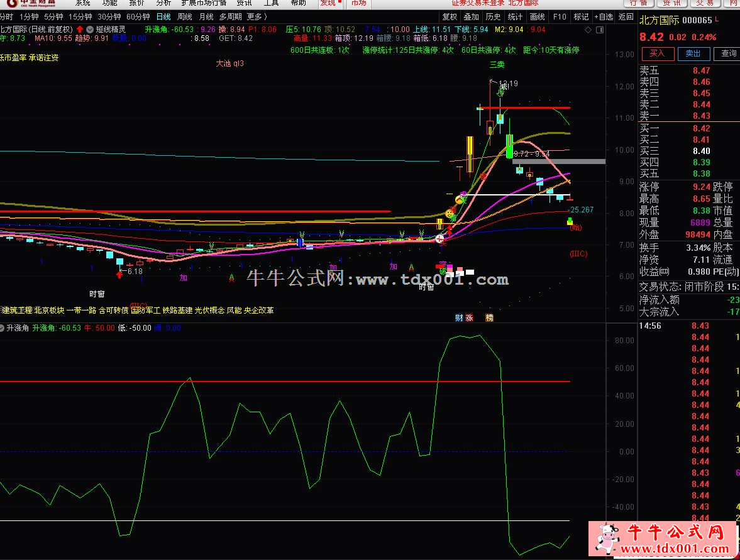Switch to the 5分钟 period
The height and width of the screenshot is (560, 740).
(x=53, y=16)
